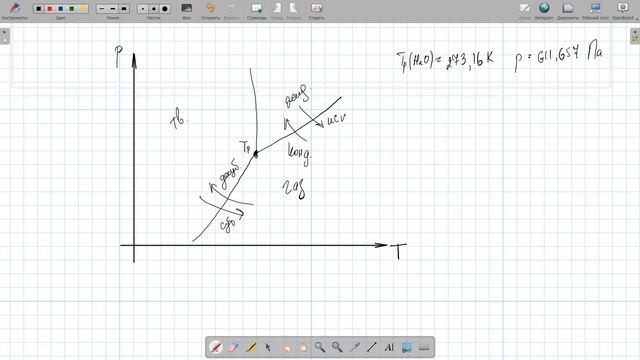This screenshot has width=640, height=360.
Task: Go to the previous page
Action: (x=277, y=8)
